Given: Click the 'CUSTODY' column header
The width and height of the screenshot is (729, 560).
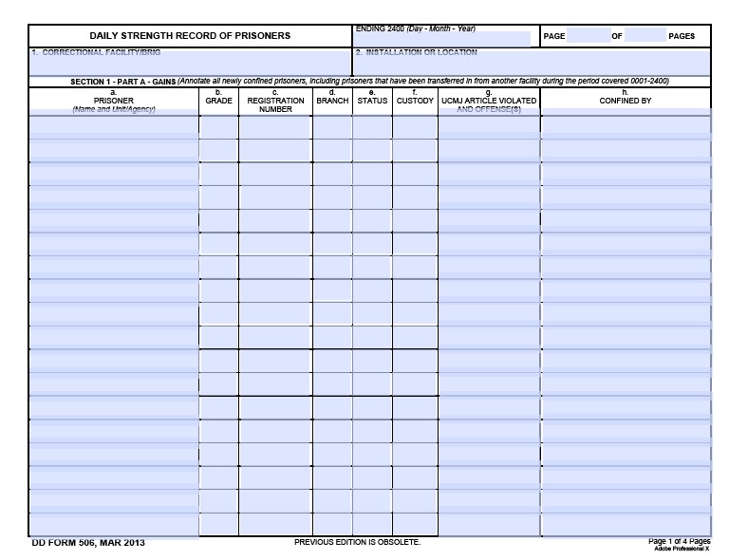Looking at the screenshot, I should click(415, 101).
